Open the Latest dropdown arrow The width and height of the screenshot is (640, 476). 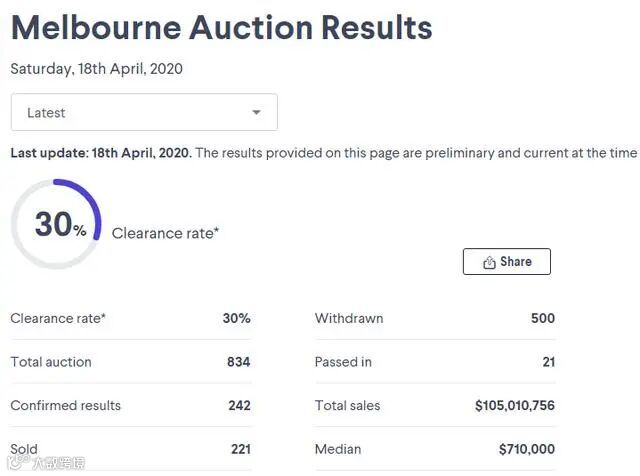(256, 113)
